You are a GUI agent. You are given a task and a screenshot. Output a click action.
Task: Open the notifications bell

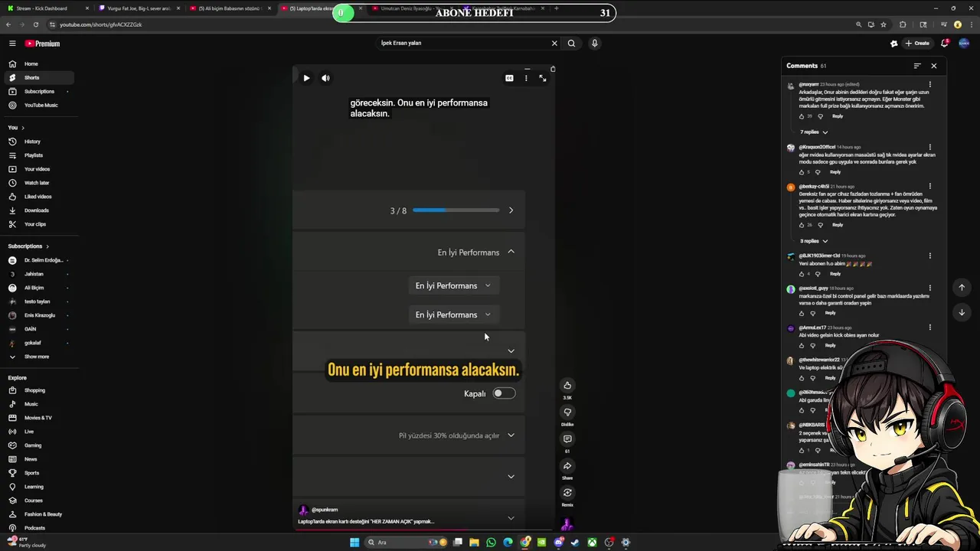pyautogui.click(x=945, y=44)
